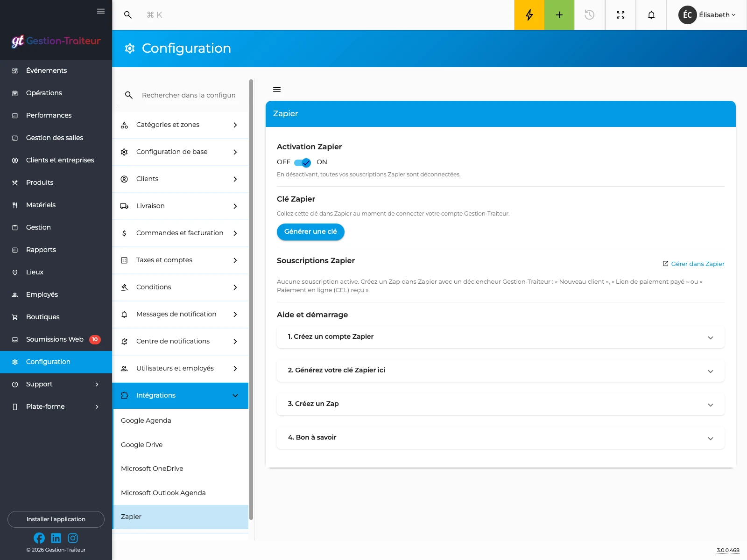The height and width of the screenshot is (560, 747).
Task: Collapse the Intégrations group chevron
Action: click(x=235, y=395)
